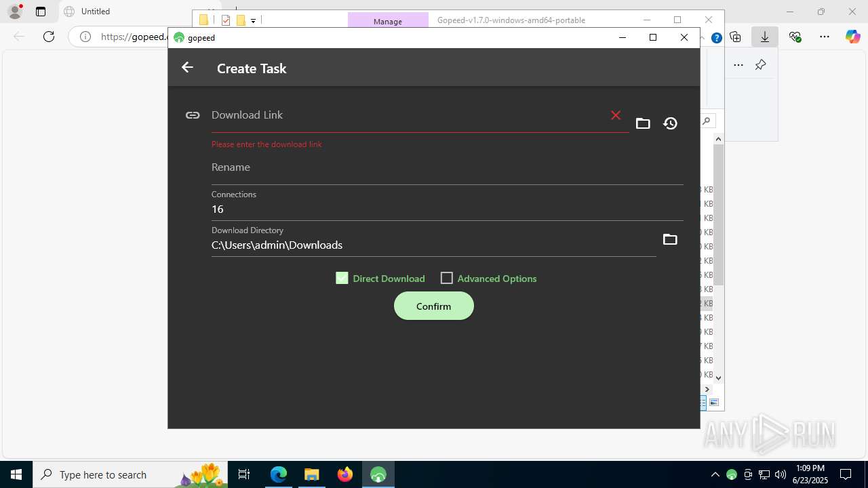Switch File Explorer to large icons view
The image size is (868, 488).
coord(714,403)
